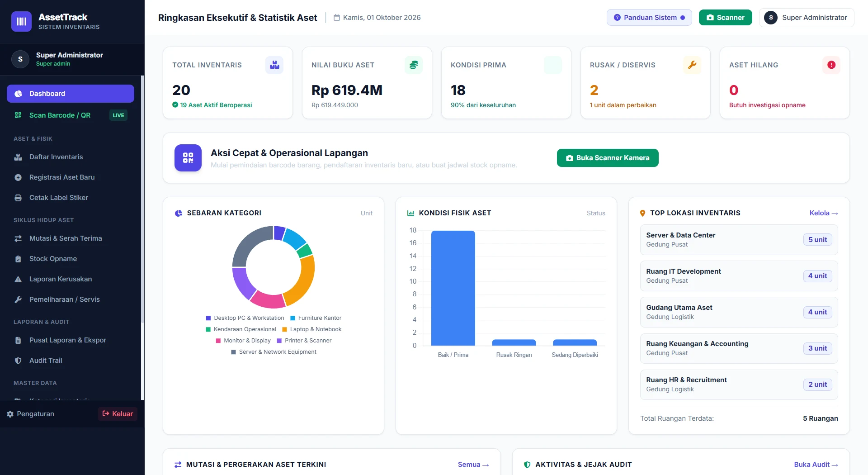Click the Aset Hilang alert icon
Viewport: 868px width, 475px height.
tap(831, 65)
